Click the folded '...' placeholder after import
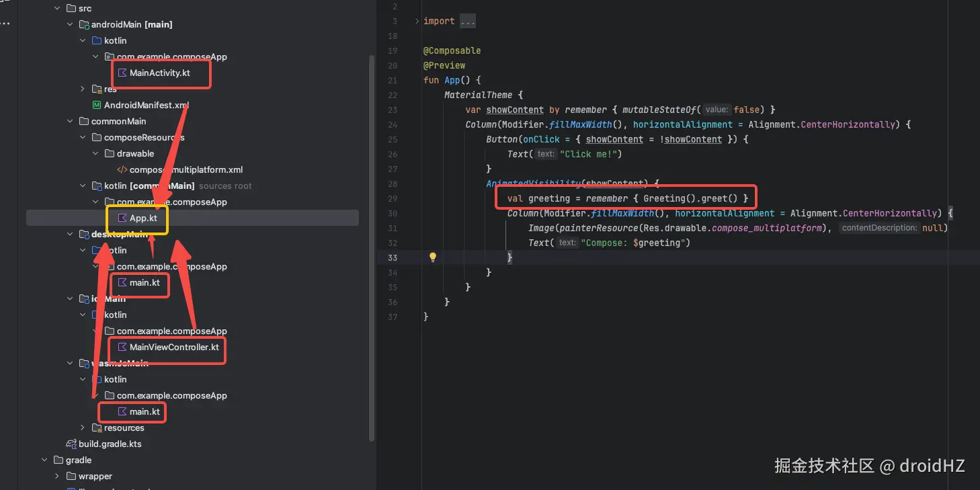The width and height of the screenshot is (980, 490). point(468,22)
